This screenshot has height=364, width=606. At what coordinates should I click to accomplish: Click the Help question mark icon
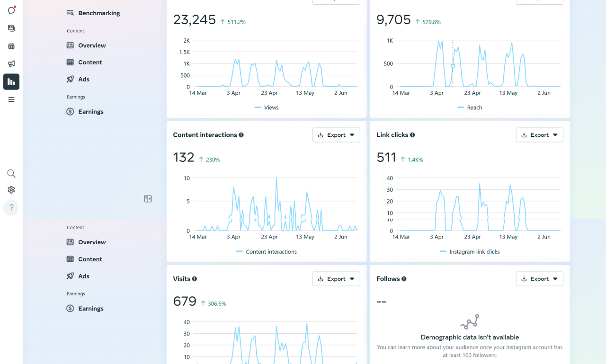[x=11, y=207]
